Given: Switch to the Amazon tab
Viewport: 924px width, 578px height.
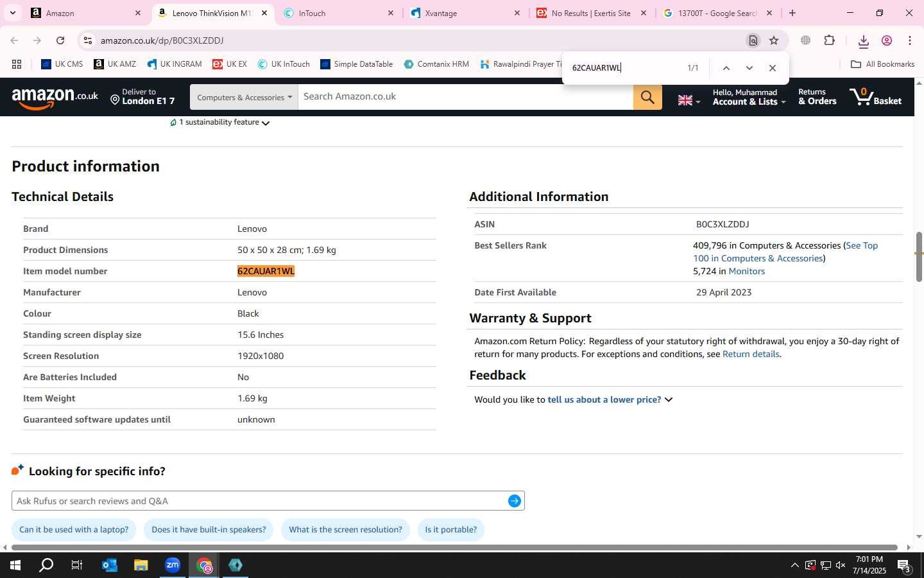Looking at the screenshot, I should point(85,13).
